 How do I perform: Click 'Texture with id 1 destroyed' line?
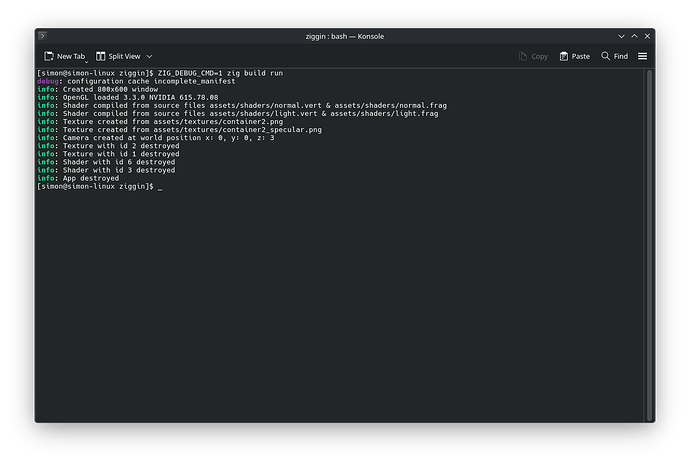click(121, 154)
